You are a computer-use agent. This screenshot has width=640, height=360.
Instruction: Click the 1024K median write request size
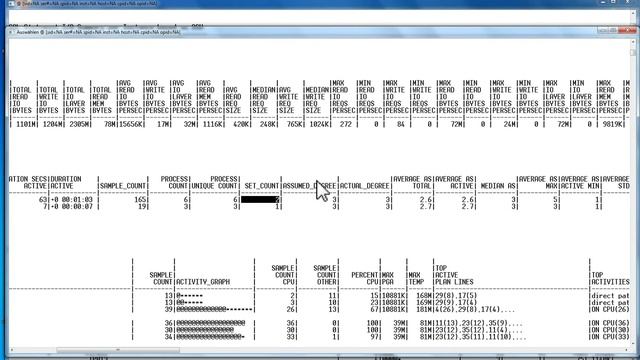pyautogui.click(x=319, y=124)
